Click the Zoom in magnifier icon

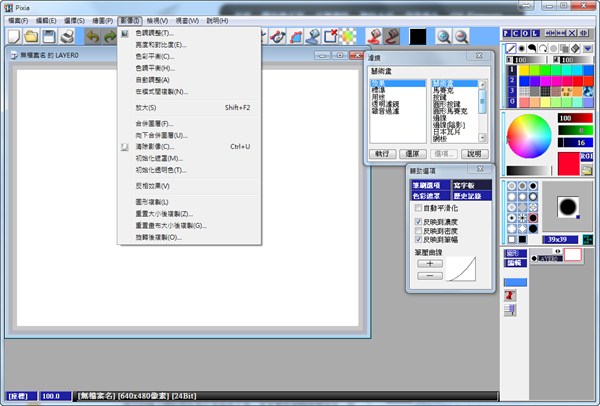[x=443, y=37]
